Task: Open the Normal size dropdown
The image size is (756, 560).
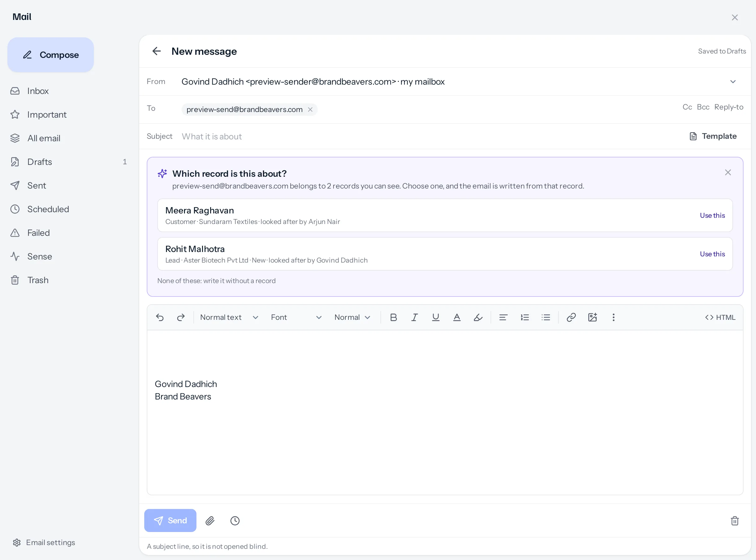Action: (x=352, y=317)
